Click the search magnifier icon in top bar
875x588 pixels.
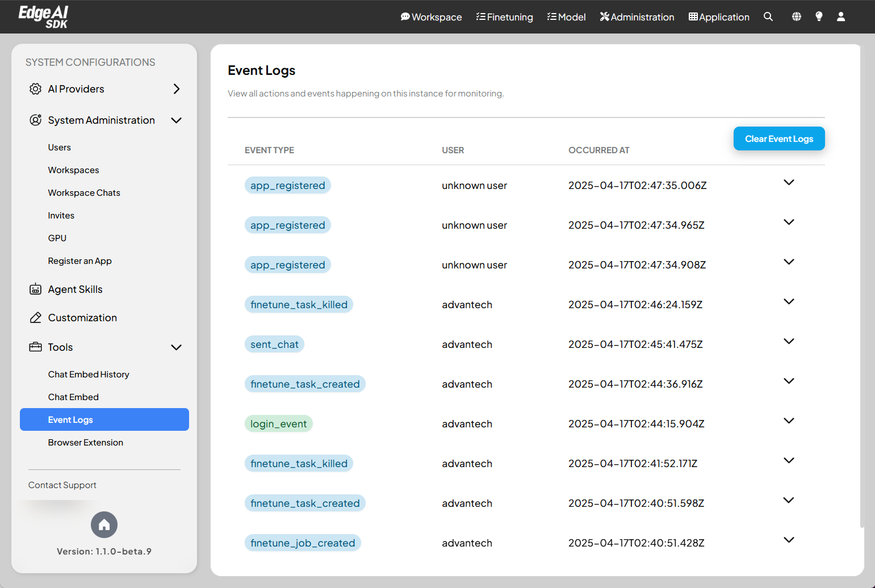click(x=768, y=16)
